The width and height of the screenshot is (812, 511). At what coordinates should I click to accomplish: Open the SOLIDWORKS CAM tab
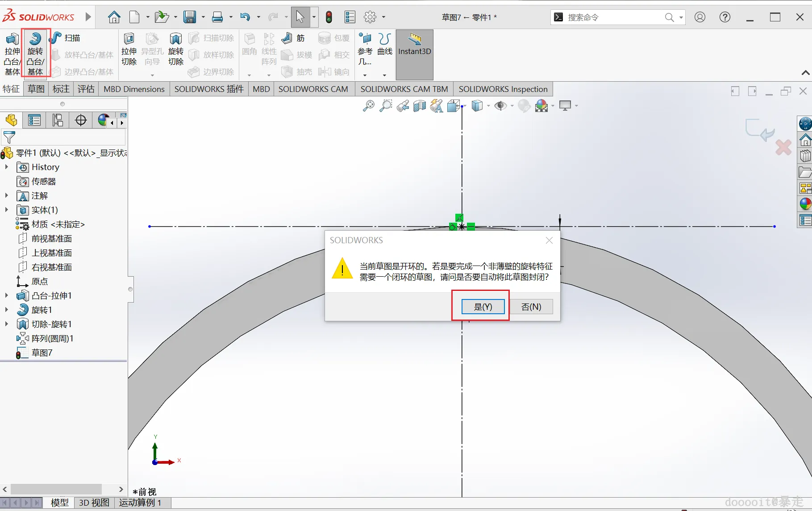point(313,89)
